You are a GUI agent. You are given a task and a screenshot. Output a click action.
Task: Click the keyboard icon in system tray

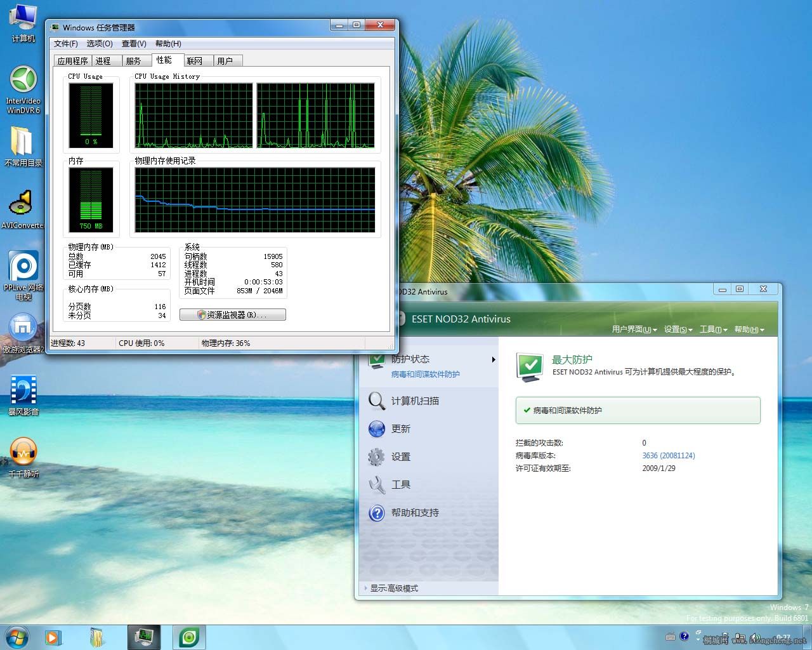[671, 636]
